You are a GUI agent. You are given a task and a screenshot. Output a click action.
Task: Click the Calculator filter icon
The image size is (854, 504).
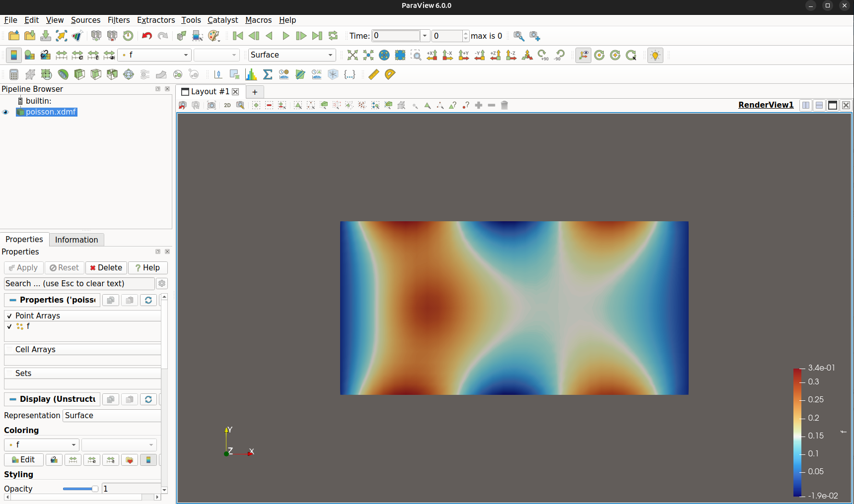[14, 74]
